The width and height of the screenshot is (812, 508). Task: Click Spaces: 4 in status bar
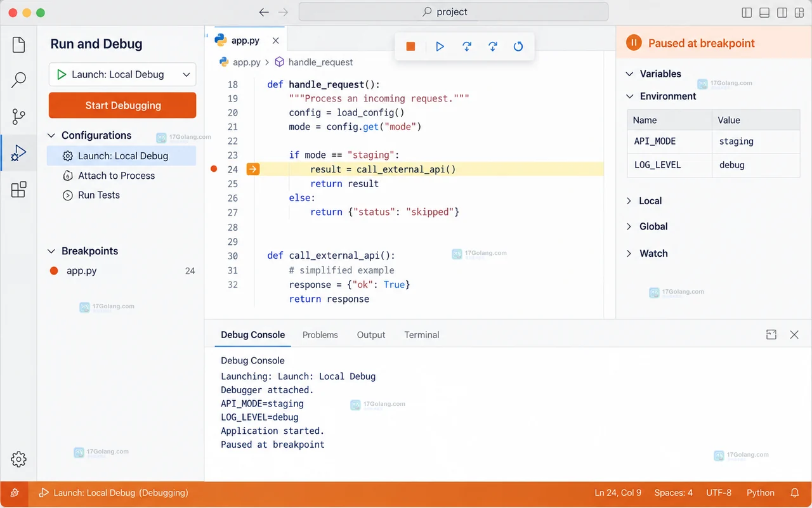point(674,493)
